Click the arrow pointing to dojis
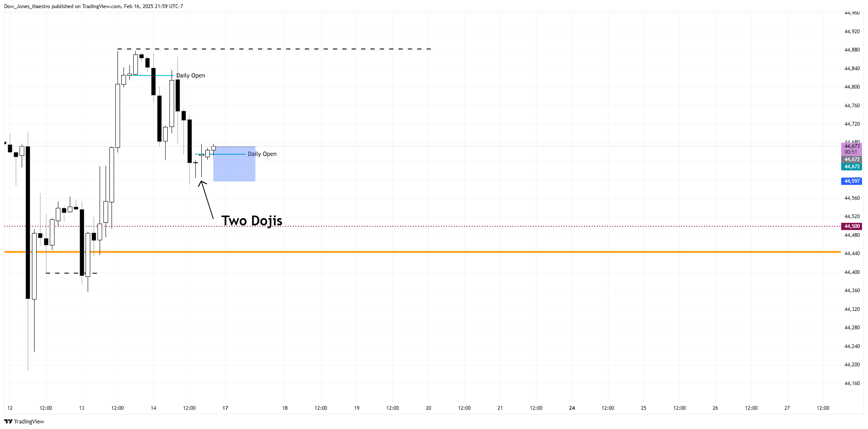The image size is (868, 429). point(206,200)
